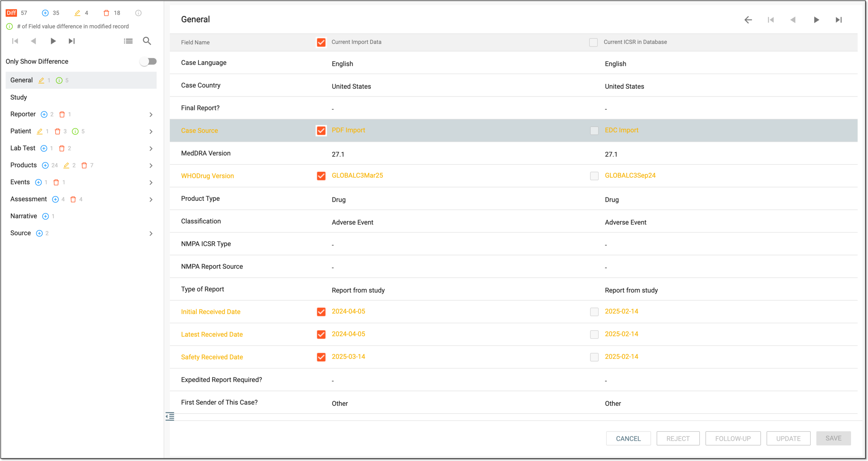868x461 pixels.
Task: Click the plus icon in the Reporter row
Action: (x=44, y=114)
